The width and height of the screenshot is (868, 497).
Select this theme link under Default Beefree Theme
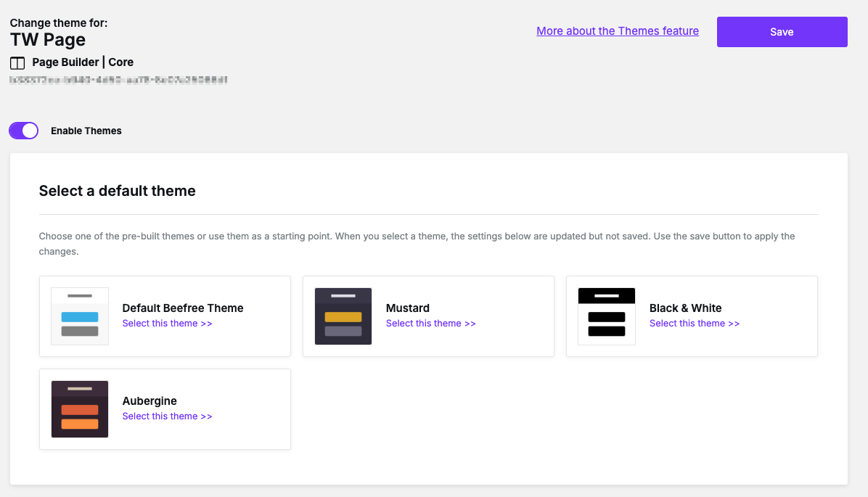(167, 324)
